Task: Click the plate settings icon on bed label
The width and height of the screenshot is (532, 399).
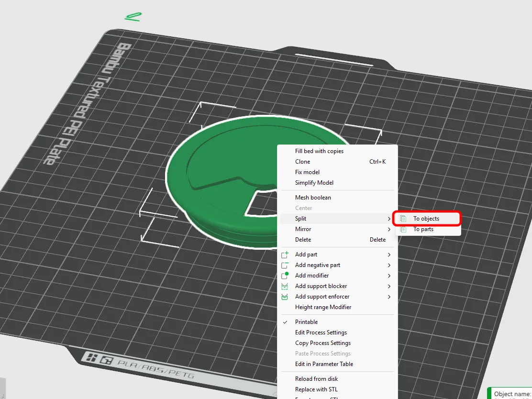Action: click(107, 360)
